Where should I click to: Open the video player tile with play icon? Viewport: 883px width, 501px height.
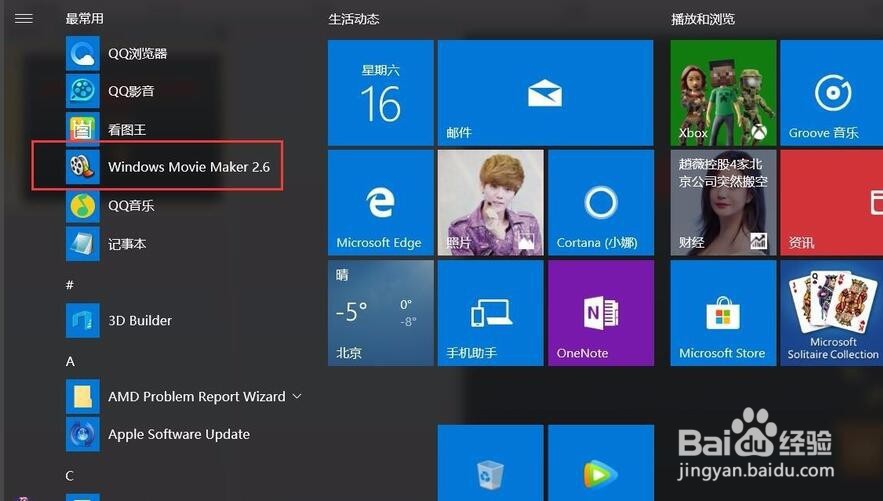point(601,463)
